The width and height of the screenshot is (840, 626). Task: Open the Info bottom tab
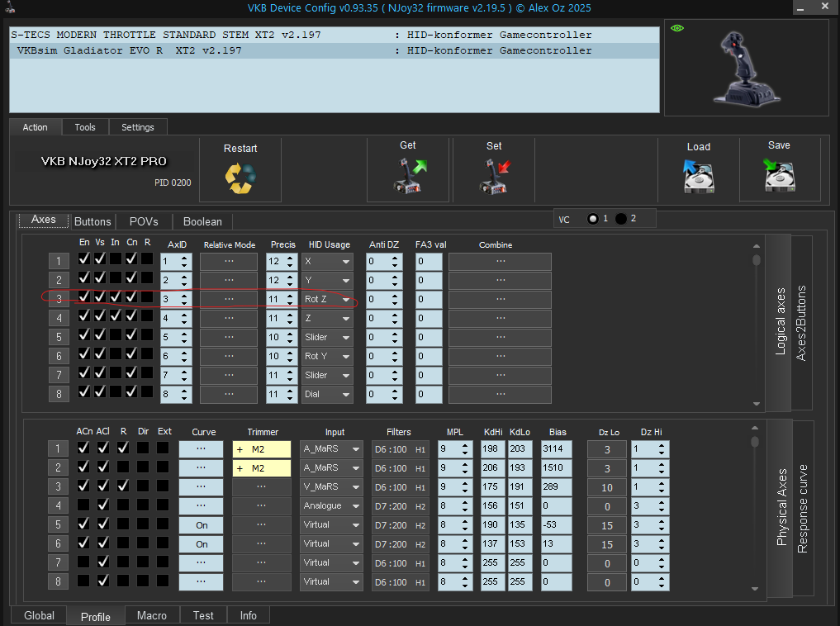[x=248, y=616]
